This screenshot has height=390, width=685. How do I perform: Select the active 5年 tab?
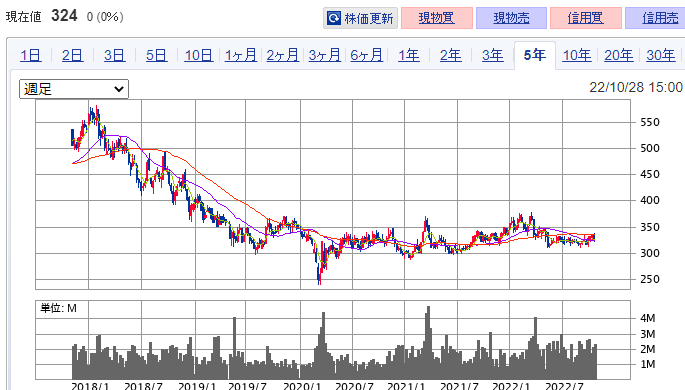click(x=535, y=55)
